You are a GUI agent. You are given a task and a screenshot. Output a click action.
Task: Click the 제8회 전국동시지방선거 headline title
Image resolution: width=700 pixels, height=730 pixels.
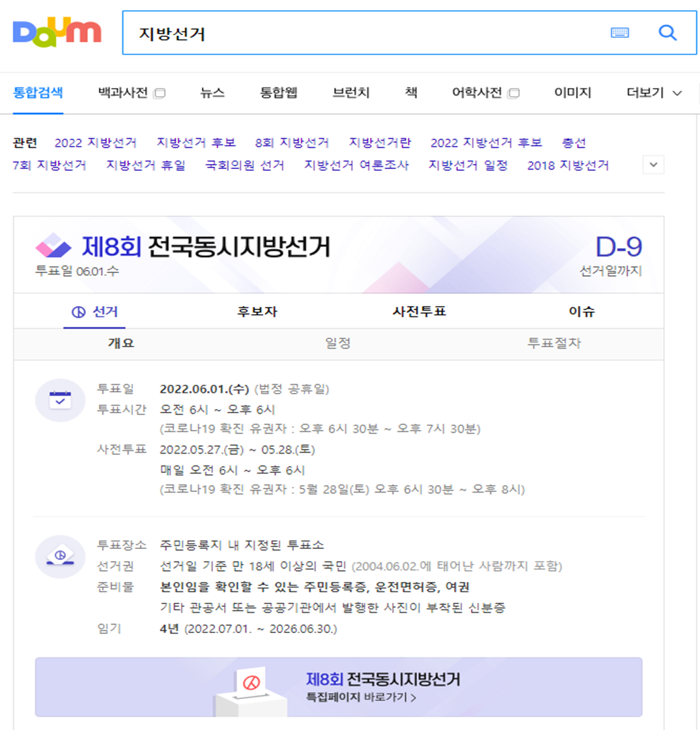pos(206,246)
